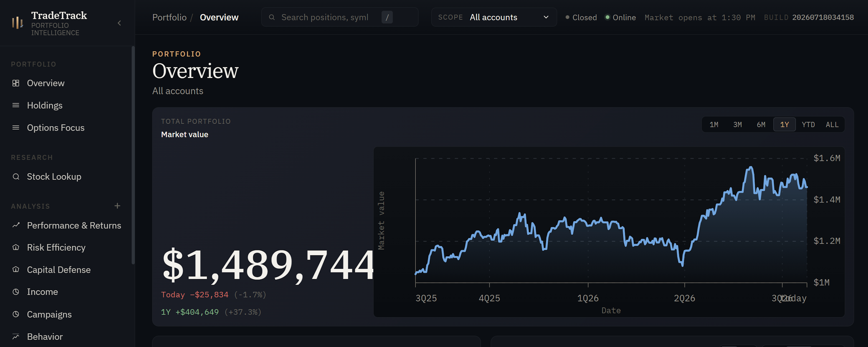Click the Options Focus list icon
Screen dimensions: 868x347
[x=16, y=127]
